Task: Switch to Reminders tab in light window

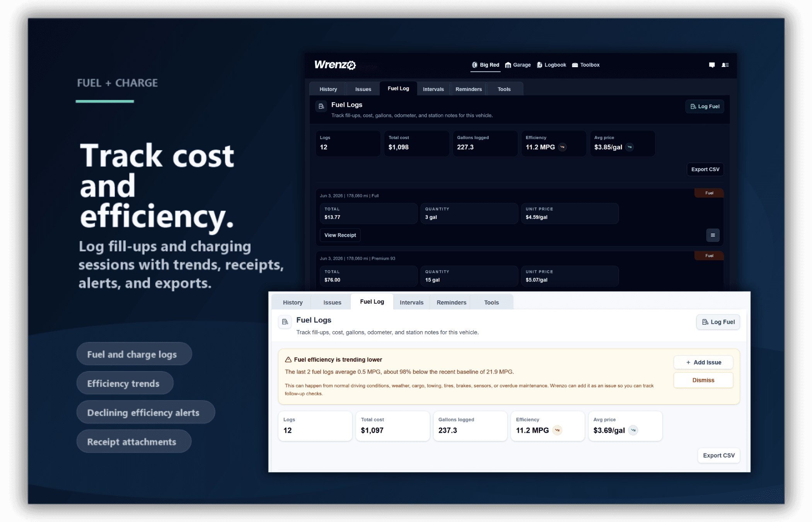Action: point(451,302)
